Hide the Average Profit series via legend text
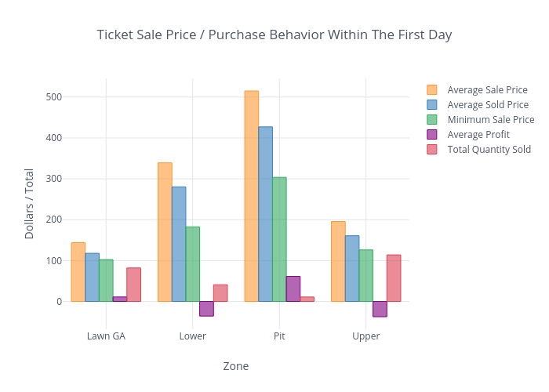Viewport: 549px width, 392px height. pos(478,135)
